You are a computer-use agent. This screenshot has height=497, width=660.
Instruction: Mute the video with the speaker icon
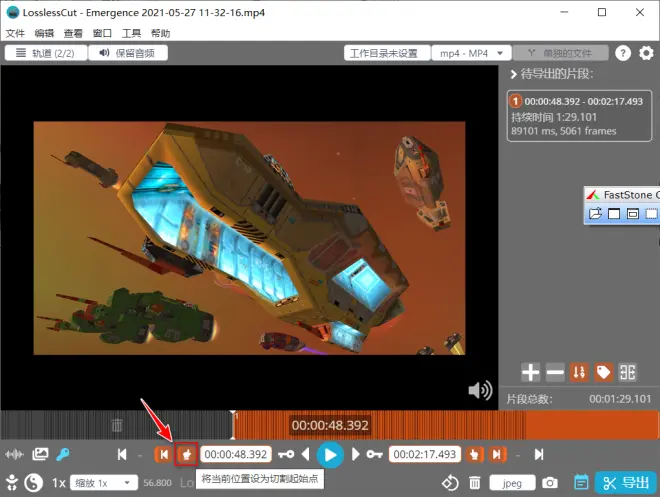tap(480, 391)
